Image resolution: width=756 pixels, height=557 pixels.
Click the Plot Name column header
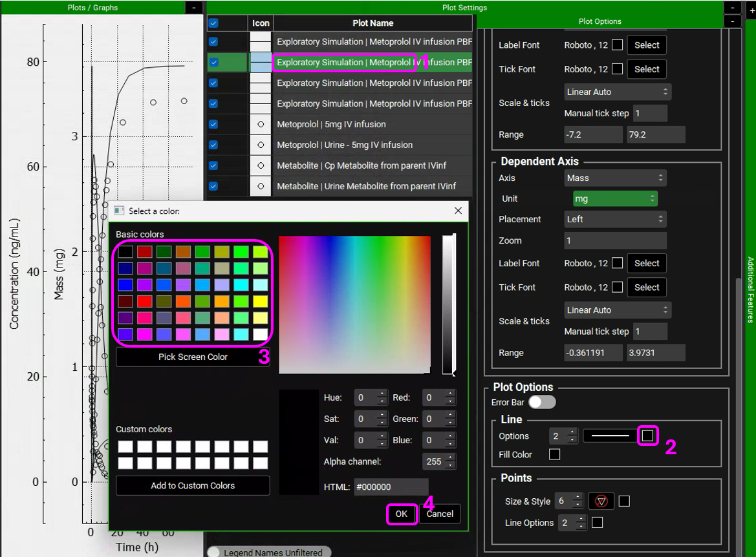[x=373, y=23]
